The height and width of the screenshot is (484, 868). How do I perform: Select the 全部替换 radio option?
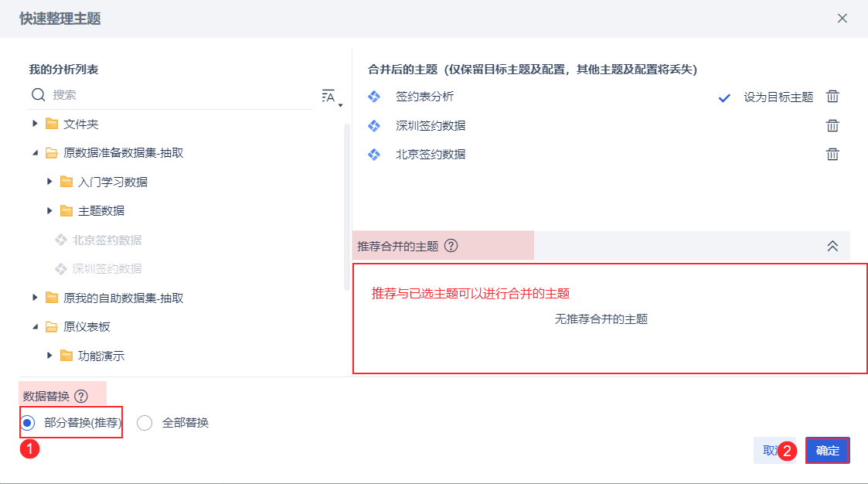point(145,423)
